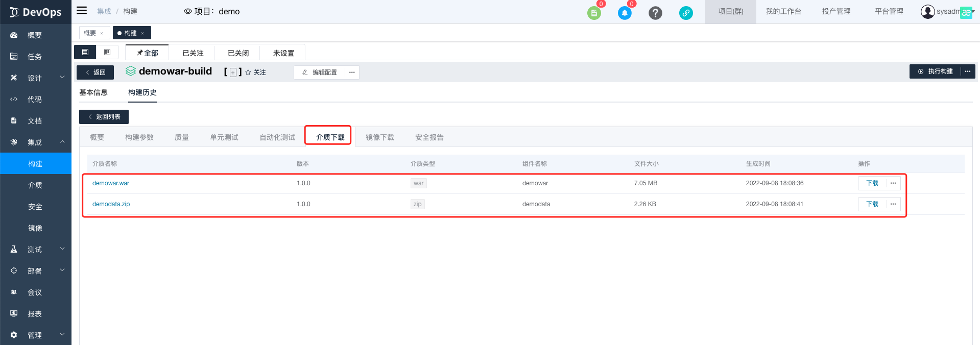
Task: Open the demowar.war file link
Action: click(x=111, y=183)
